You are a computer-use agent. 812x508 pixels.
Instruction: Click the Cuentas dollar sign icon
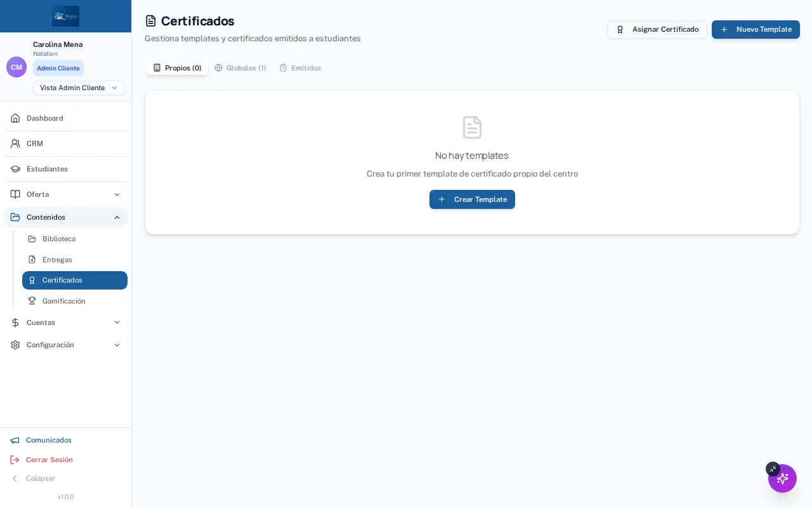(15, 323)
